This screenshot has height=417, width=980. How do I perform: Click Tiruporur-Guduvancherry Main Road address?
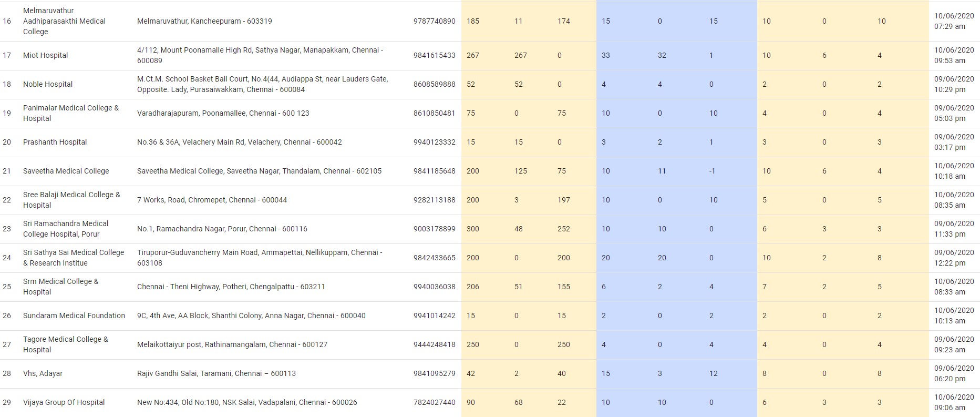pos(260,258)
